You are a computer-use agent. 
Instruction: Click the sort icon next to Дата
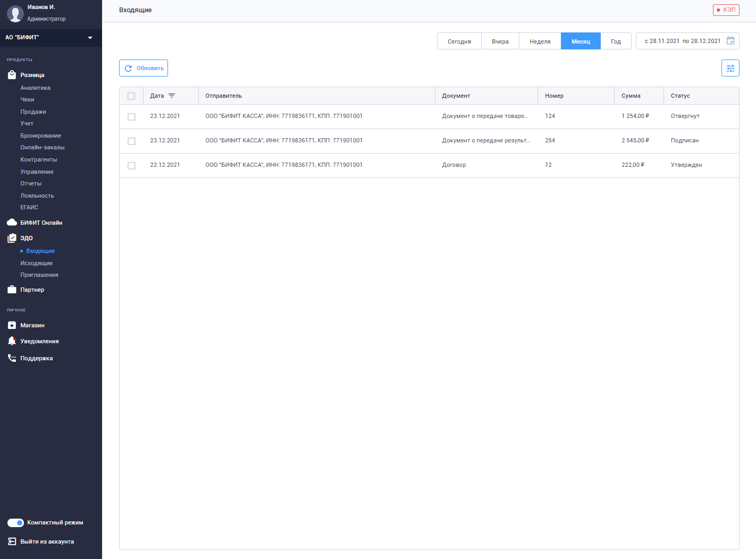(172, 96)
